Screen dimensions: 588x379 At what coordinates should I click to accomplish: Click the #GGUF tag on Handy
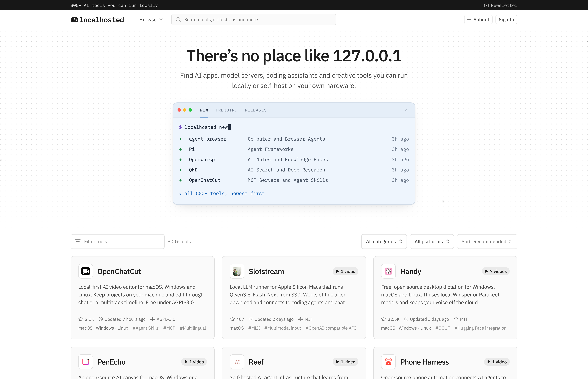443,328
